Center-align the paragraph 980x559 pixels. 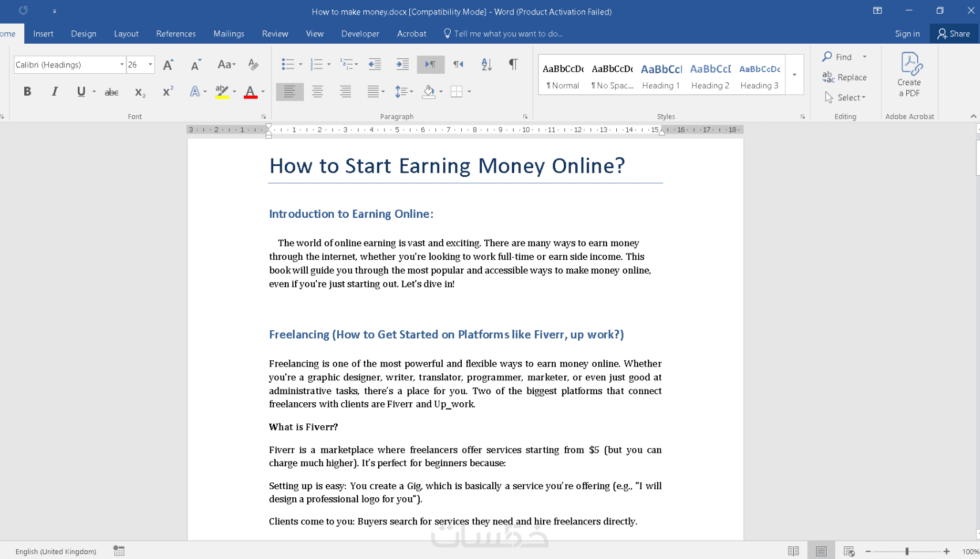click(x=318, y=92)
